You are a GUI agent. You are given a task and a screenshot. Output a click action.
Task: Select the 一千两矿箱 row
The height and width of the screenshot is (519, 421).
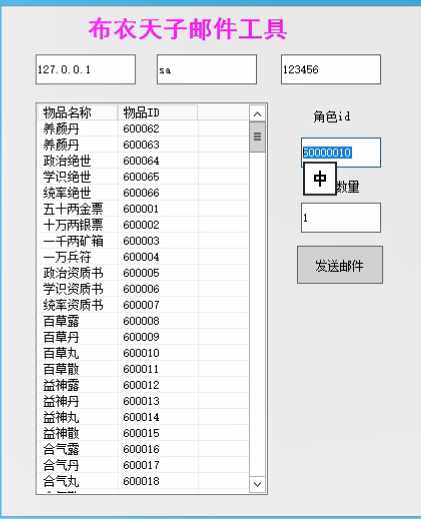(143, 241)
